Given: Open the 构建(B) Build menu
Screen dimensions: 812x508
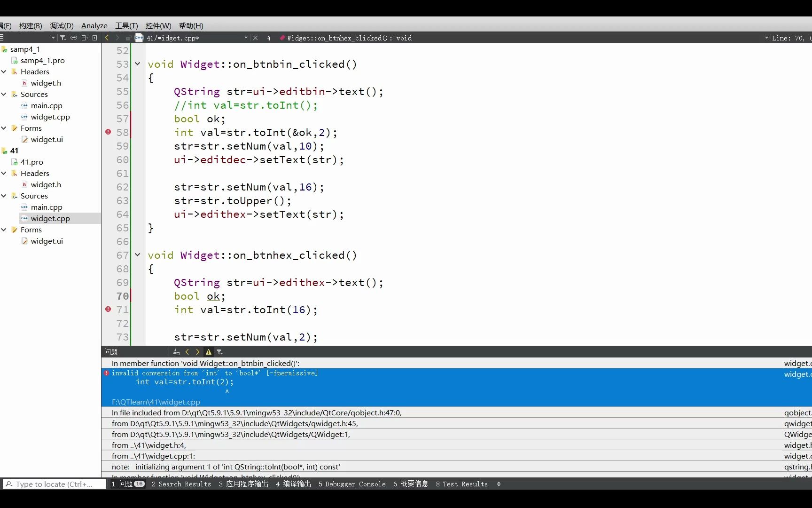Looking at the screenshot, I should click(31, 26).
